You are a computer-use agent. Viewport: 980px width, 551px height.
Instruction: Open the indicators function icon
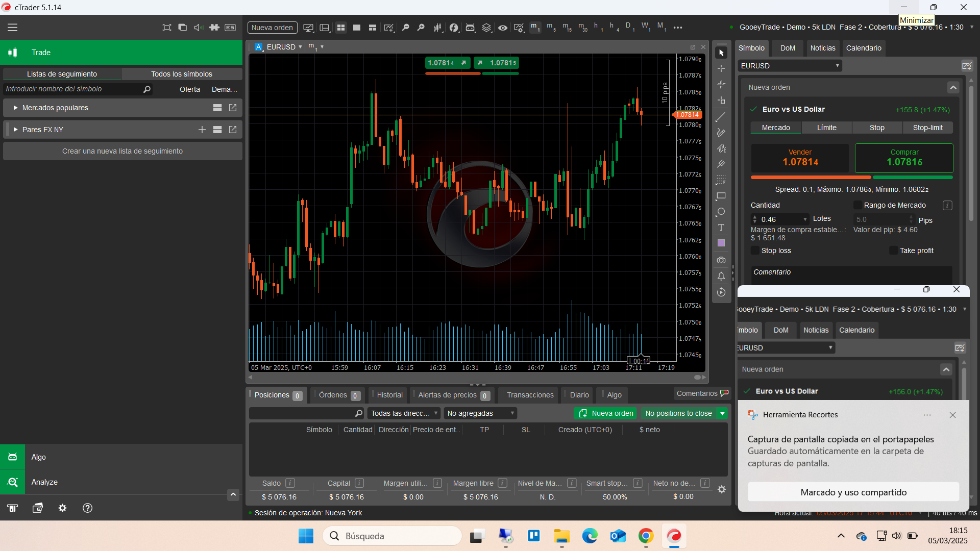454,28
